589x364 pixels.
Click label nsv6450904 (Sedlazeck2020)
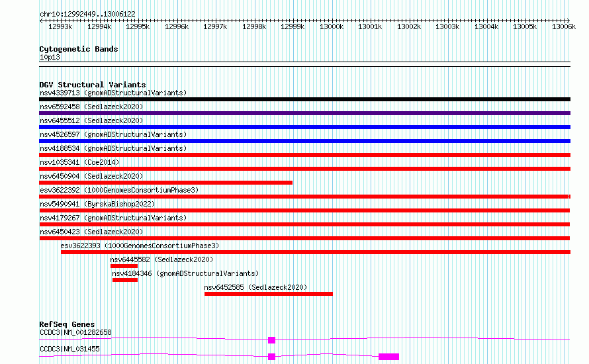click(x=91, y=176)
